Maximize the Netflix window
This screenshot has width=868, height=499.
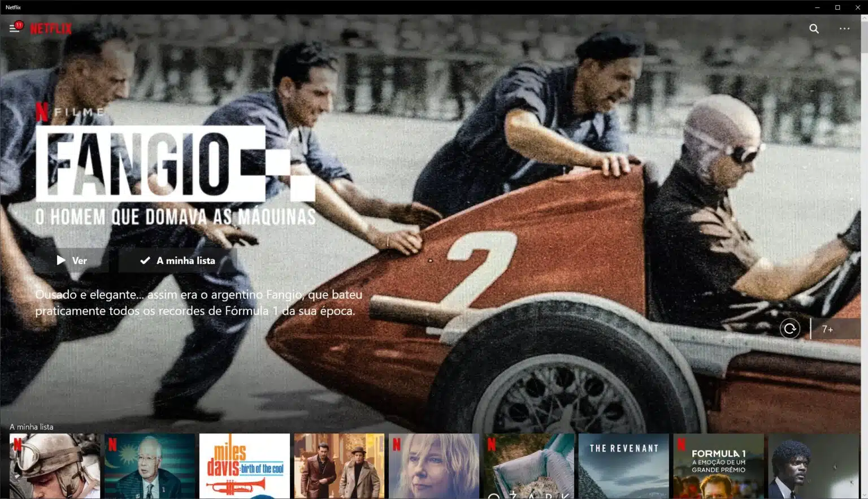pos(837,7)
